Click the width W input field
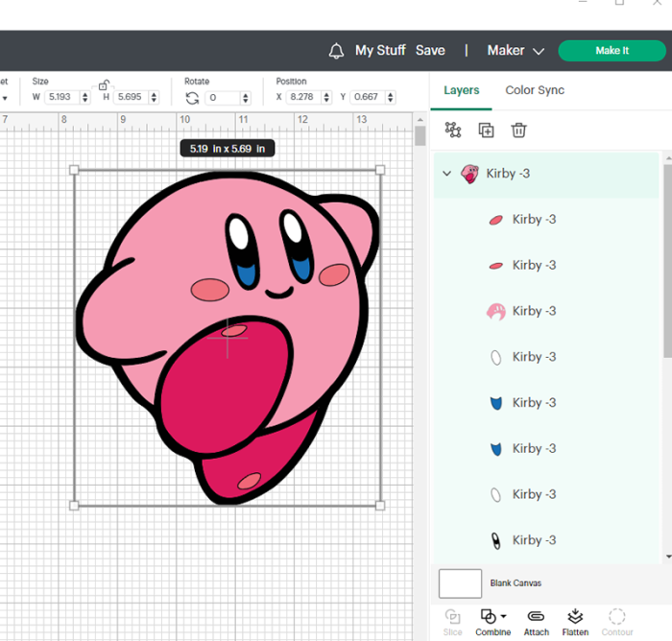This screenshot has width=672, height=641. tap(63, 97)
